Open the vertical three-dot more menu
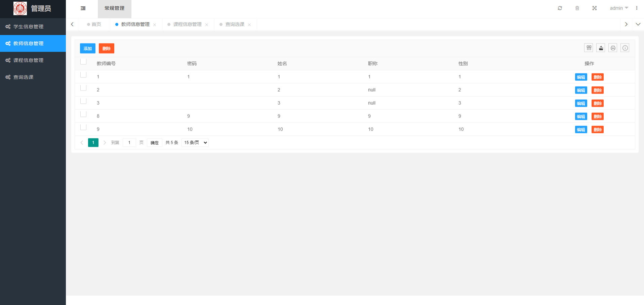The height and width of the screenshot is (305, 644). click(x=637, y=8)
